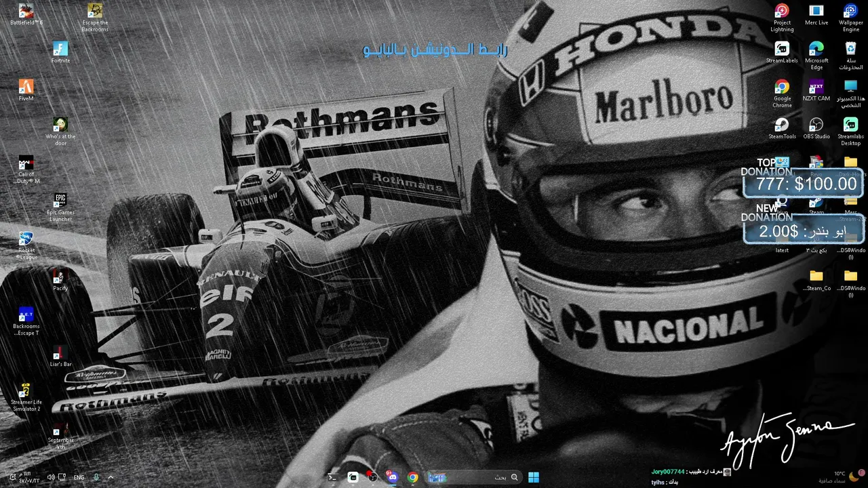Open Discord from the taskbar
This screenshot has width=868, height=488.
pyautogui.click(x=393, y=477)
